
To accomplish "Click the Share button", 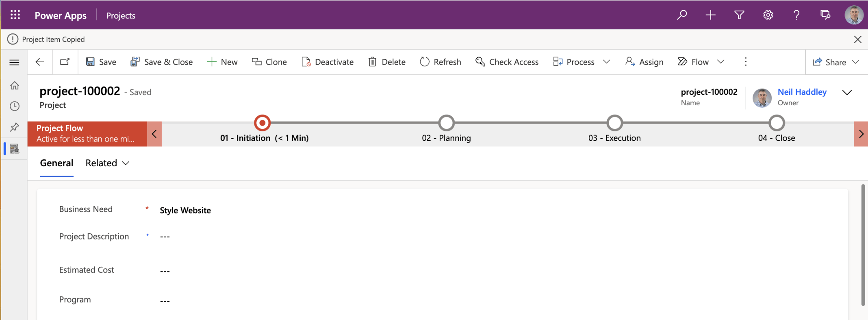I will pyautogui.click(x=829, y=62).
